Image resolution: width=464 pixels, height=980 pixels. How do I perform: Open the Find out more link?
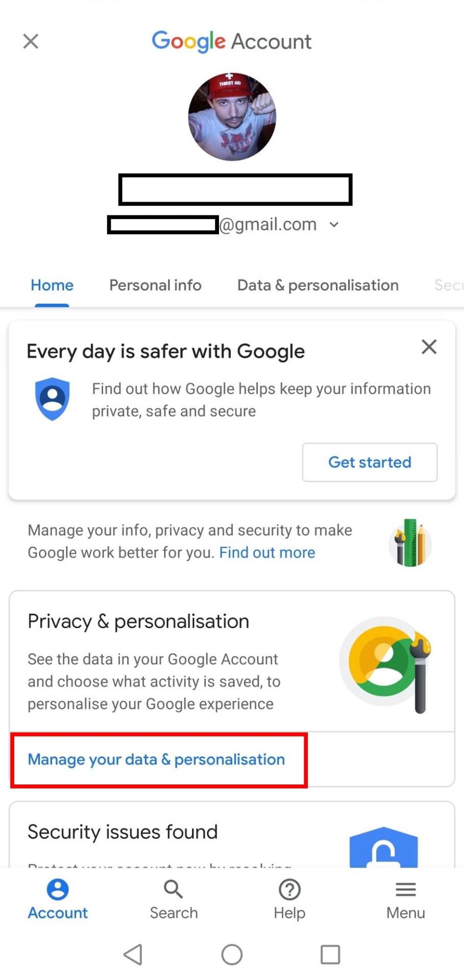tap(266, 552)
